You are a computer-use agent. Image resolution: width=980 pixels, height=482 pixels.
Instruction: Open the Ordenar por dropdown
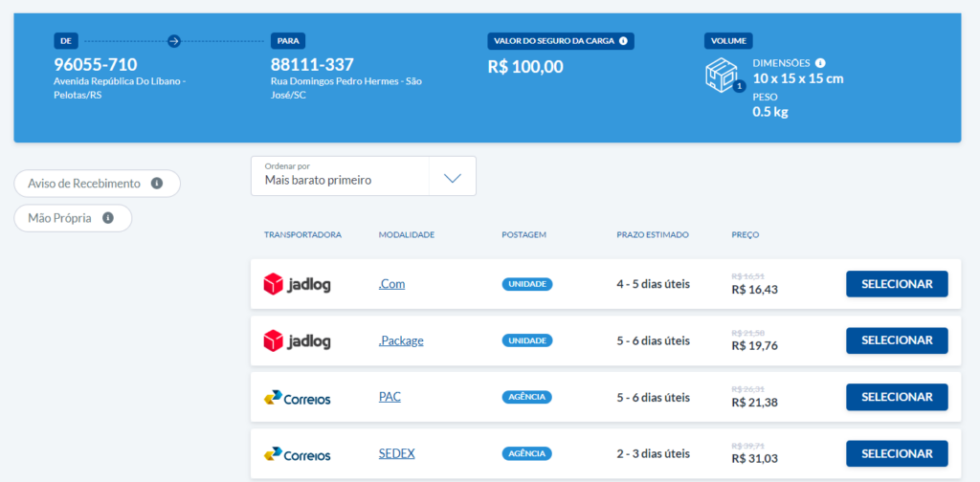pyautogui.click(x=363, y=175)
